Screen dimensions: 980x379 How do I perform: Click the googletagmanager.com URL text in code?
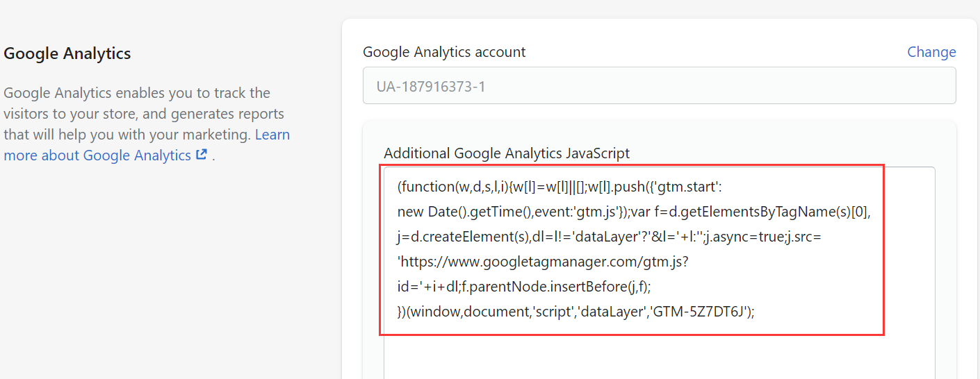coord(542,262)
